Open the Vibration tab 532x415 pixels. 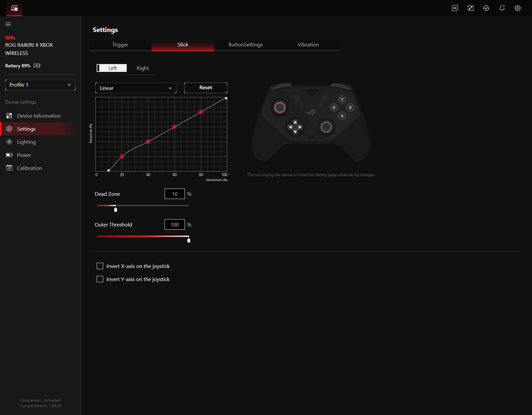click(x=308, y=45)
